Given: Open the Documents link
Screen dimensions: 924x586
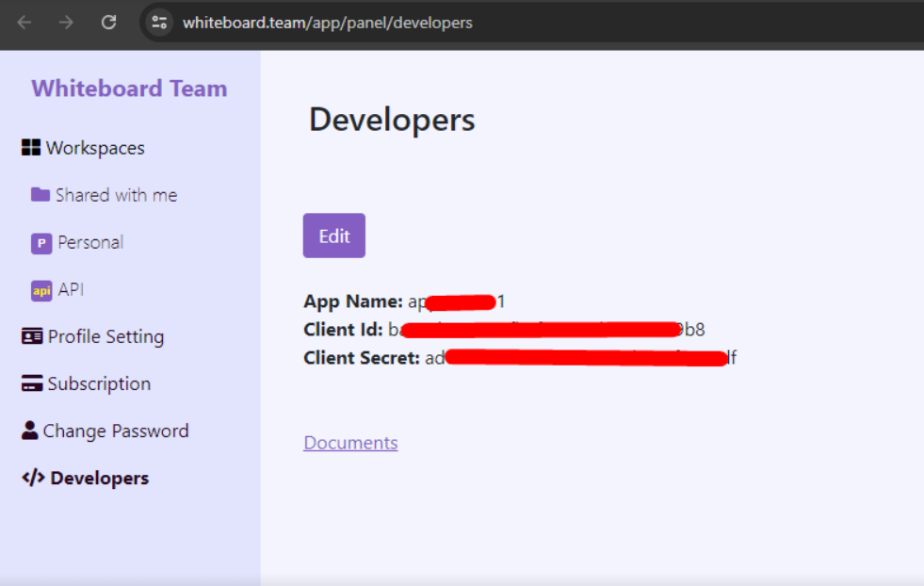Looking at the screenshot, I should click(350, 443).
